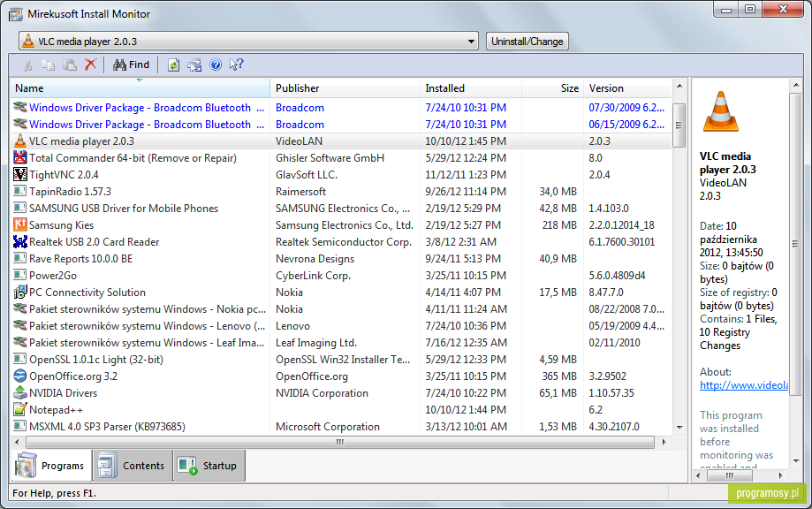Click the program list horizontal scrollbar thumb
This screenshot has height=509, width=812.
tap(339, 442)
